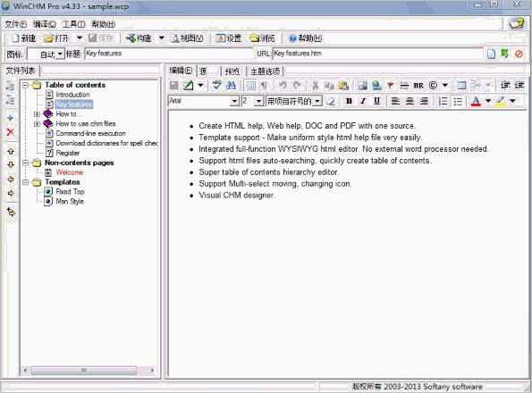The height and width of the screenshot is (393, 532).
Task: Open the font size dropdown showing 2
Action: 259,101
